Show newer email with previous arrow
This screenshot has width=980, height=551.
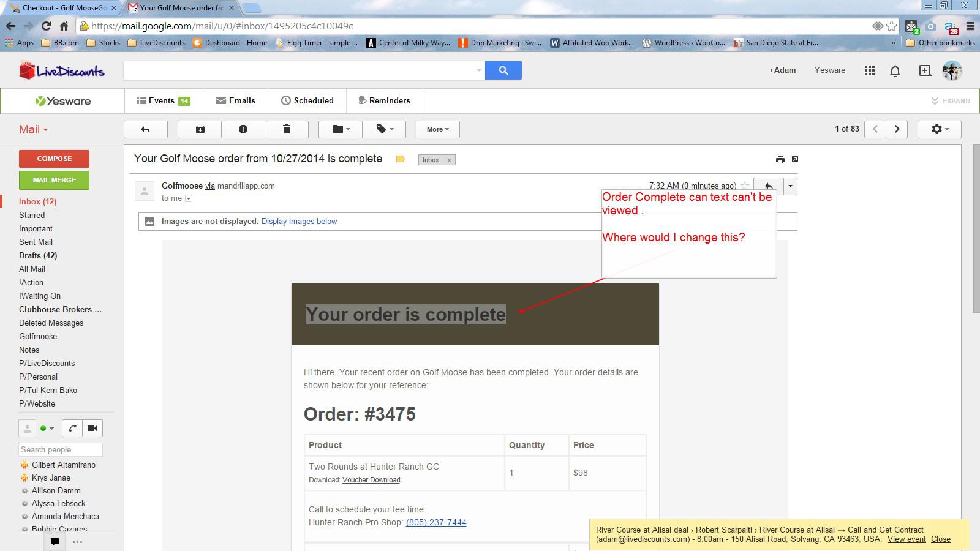pyautogui.click(x=875, y=129)
